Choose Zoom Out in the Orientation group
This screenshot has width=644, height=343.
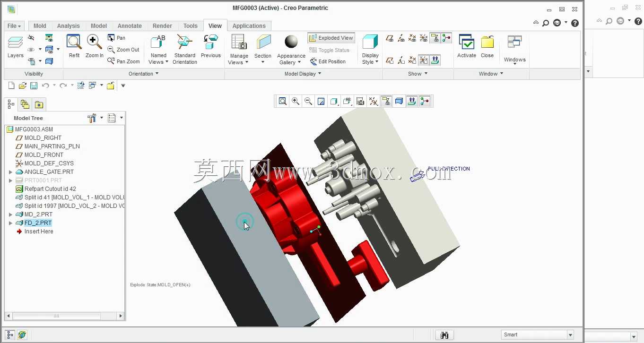coord(123,50)
